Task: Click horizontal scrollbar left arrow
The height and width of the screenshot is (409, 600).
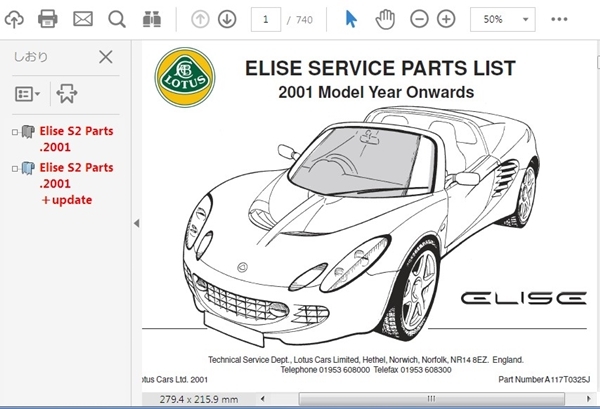Action: click(262, 399)
